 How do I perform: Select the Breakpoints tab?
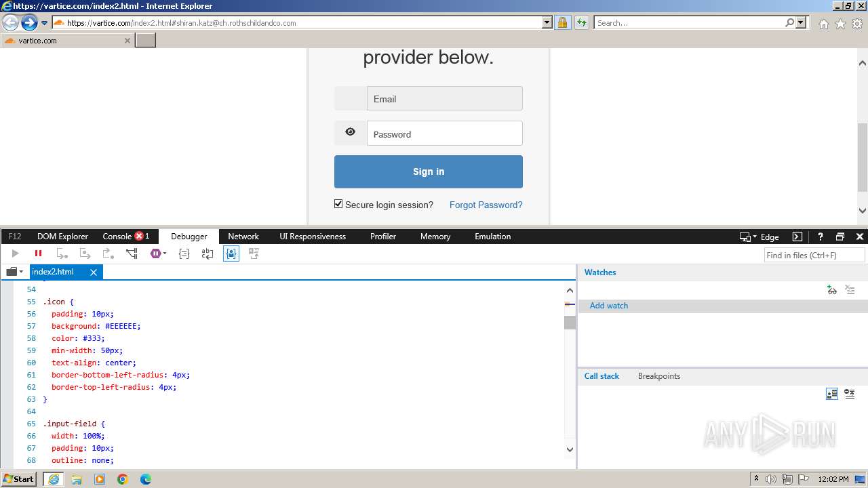[x=659, y=376]
